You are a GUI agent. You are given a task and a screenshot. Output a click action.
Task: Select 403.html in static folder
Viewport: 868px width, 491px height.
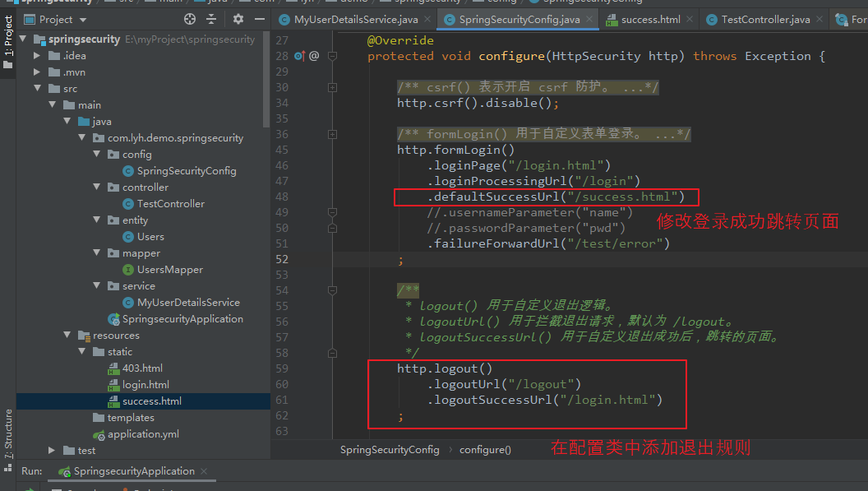pos(142,368)
